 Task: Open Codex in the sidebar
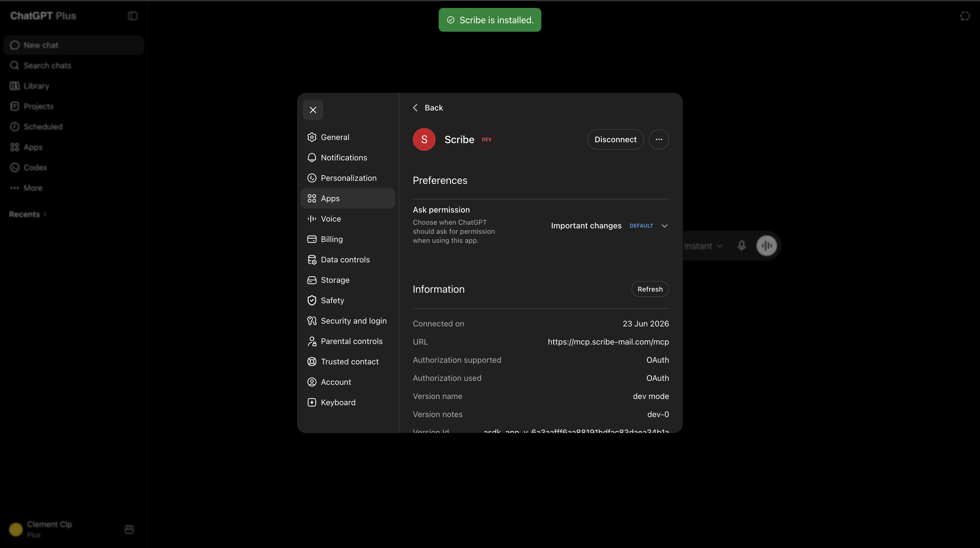point(74,167)
